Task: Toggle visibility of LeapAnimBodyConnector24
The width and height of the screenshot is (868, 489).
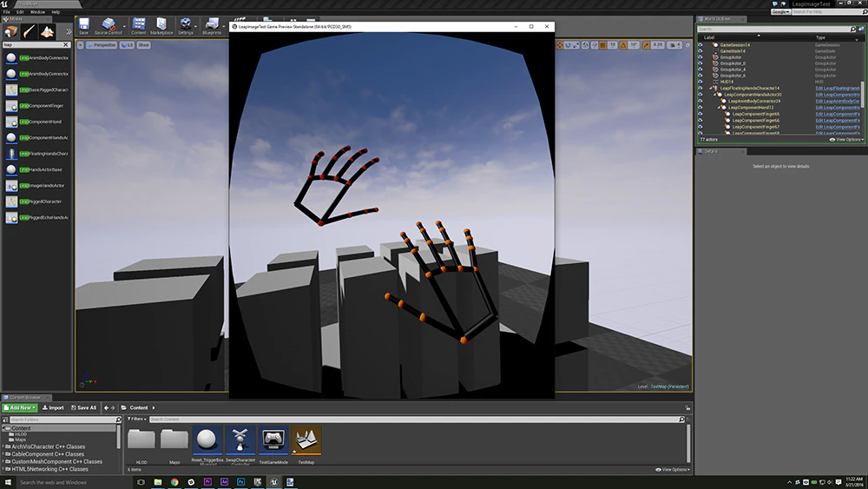Action: (x=700, y=101)
